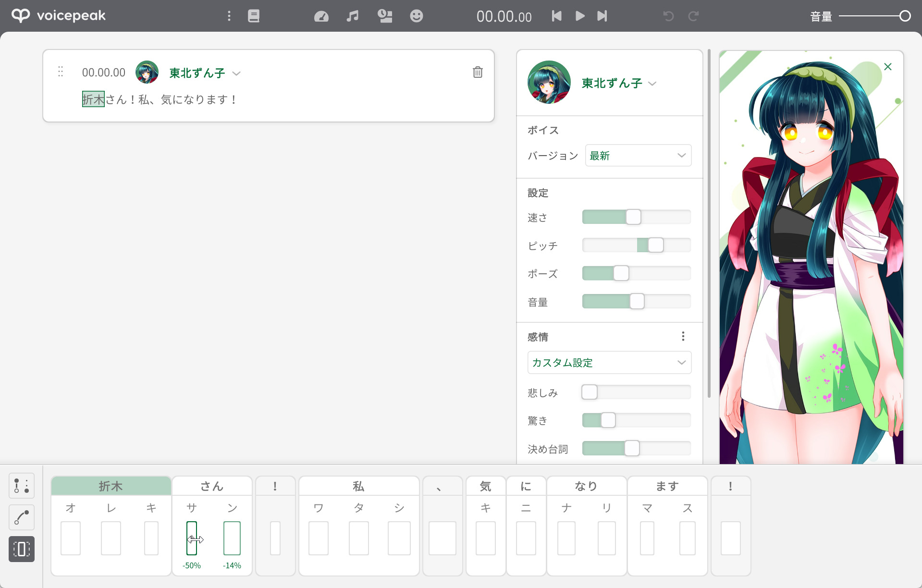Click the narrator avatar in the text block
Screen dimensions: 922x588
[147, 72]
